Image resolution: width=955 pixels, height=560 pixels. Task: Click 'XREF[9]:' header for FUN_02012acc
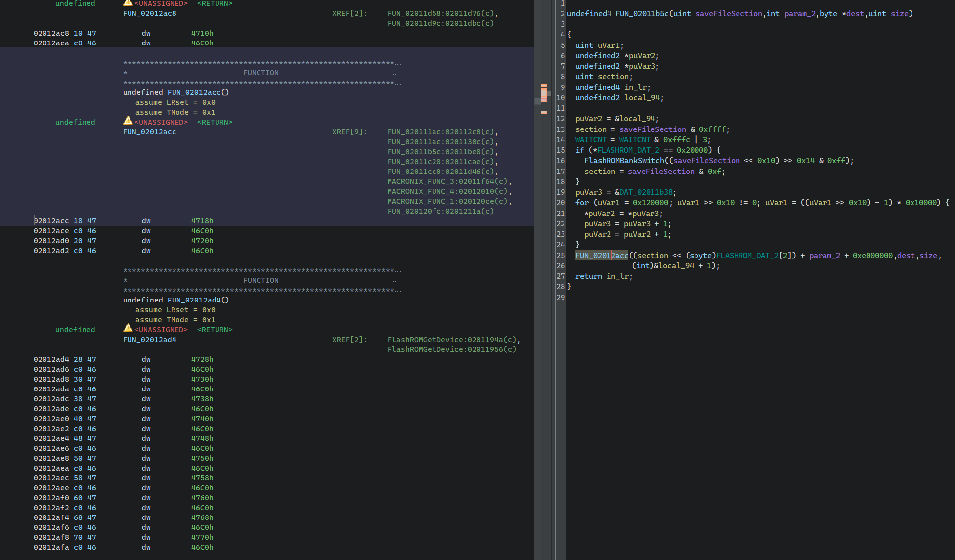coord(349,132)
